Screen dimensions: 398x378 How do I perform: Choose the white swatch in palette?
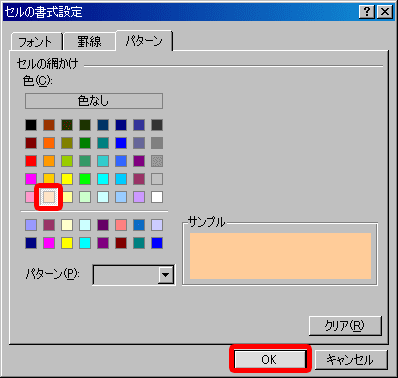157,197
